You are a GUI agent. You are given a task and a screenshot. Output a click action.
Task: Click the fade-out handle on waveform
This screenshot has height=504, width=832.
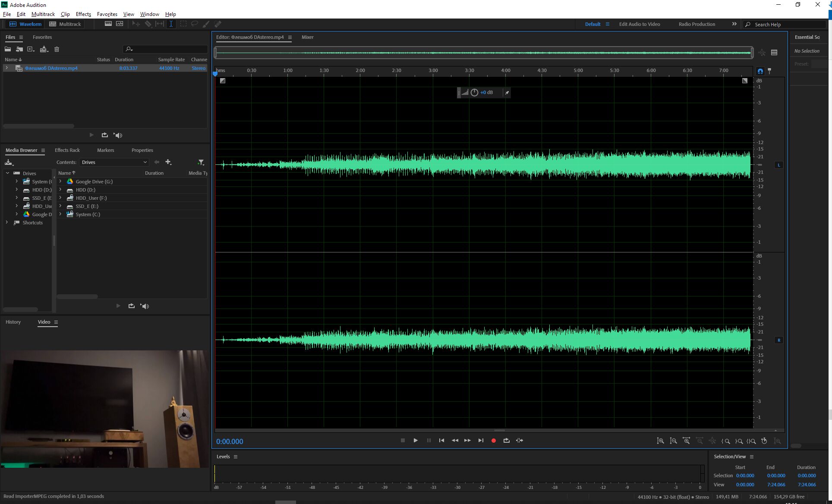(745, 81)
